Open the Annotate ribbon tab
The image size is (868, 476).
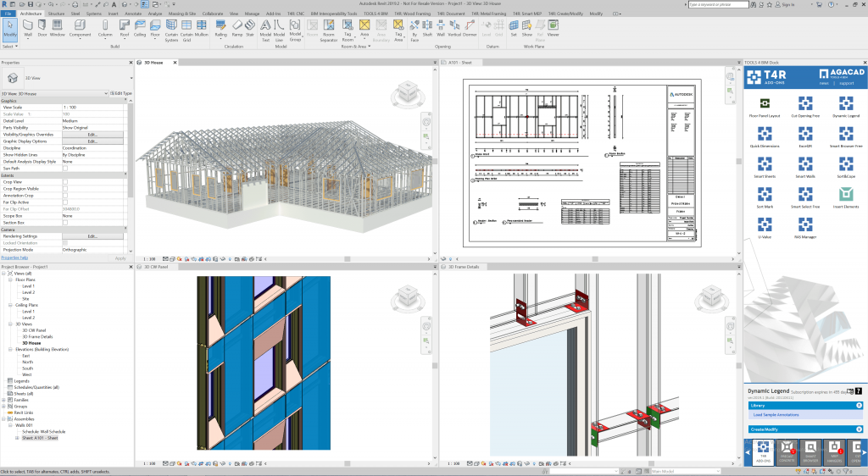[133, 14]
